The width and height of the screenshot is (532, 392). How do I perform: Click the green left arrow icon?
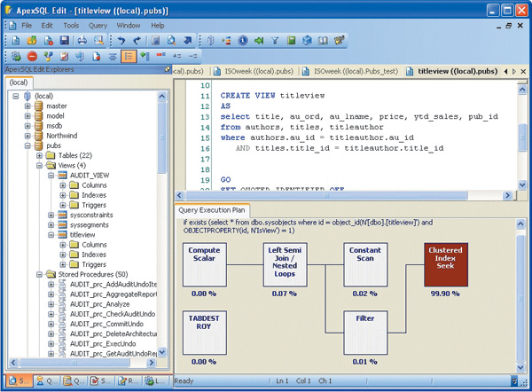259,41
